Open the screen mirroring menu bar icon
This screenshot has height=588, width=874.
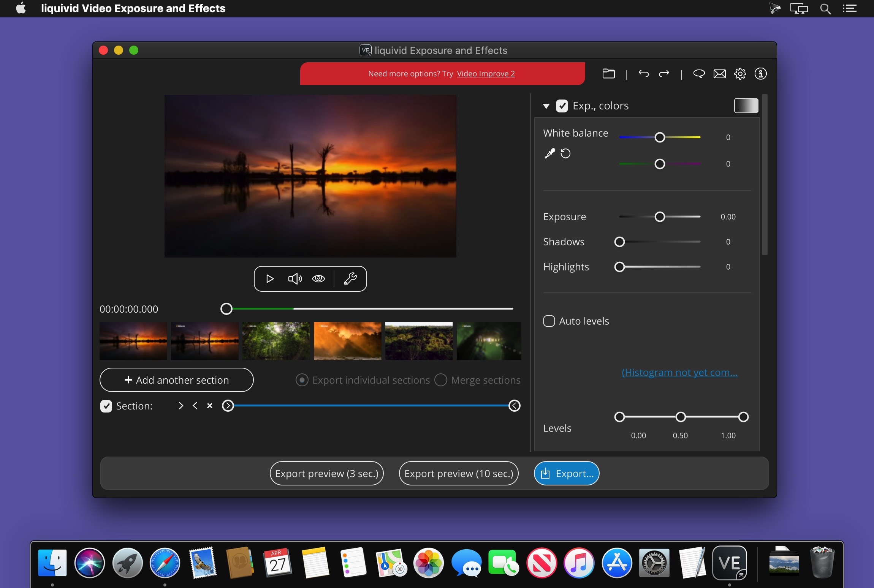point(799,8)
